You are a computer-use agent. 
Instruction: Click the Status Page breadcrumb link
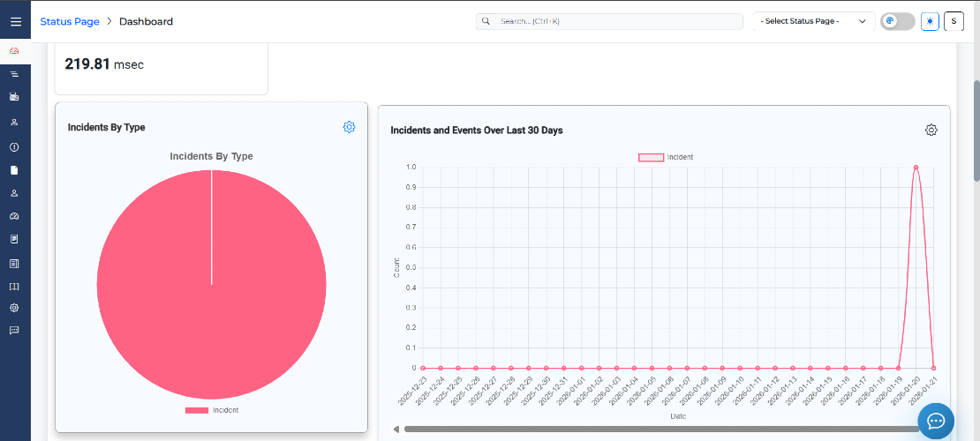(x=70, y=21)
